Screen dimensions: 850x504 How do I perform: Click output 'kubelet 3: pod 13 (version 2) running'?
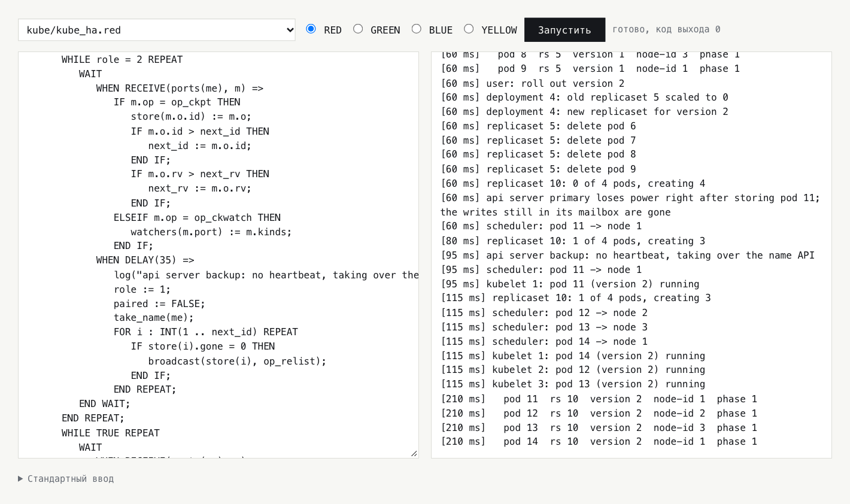coord(573,384)
